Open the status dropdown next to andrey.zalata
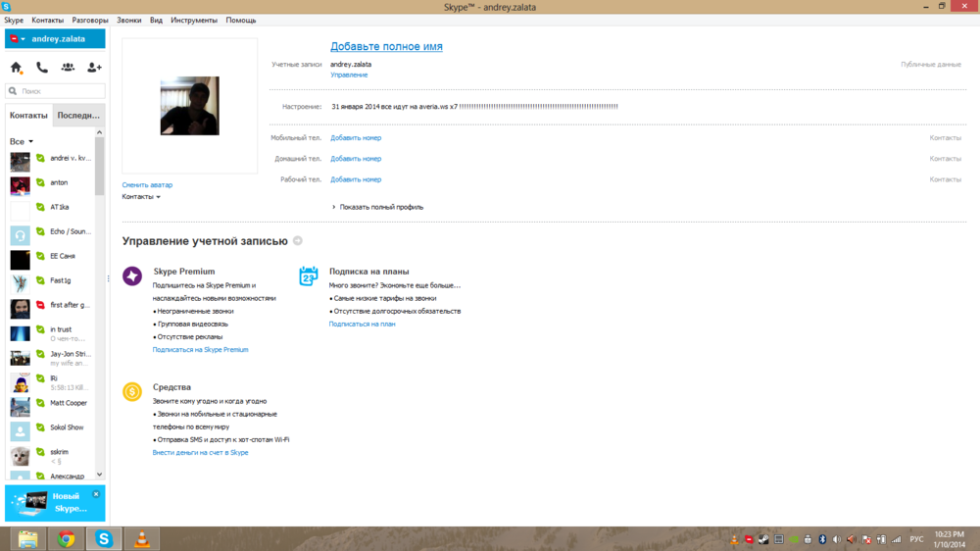Viewport: 980px width, 551px height. pos(18,39)
